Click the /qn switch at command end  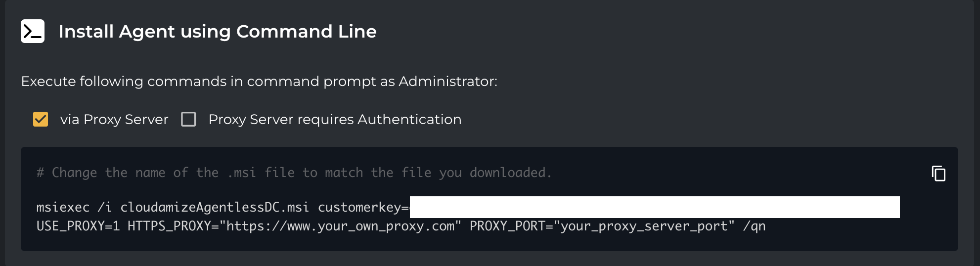pyautogui.click(x=754, y=226)
